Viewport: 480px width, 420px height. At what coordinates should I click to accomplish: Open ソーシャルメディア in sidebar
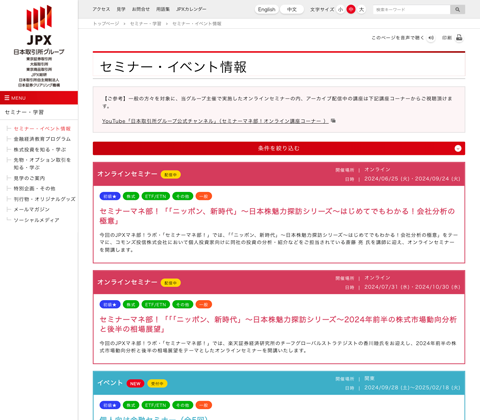36,220
